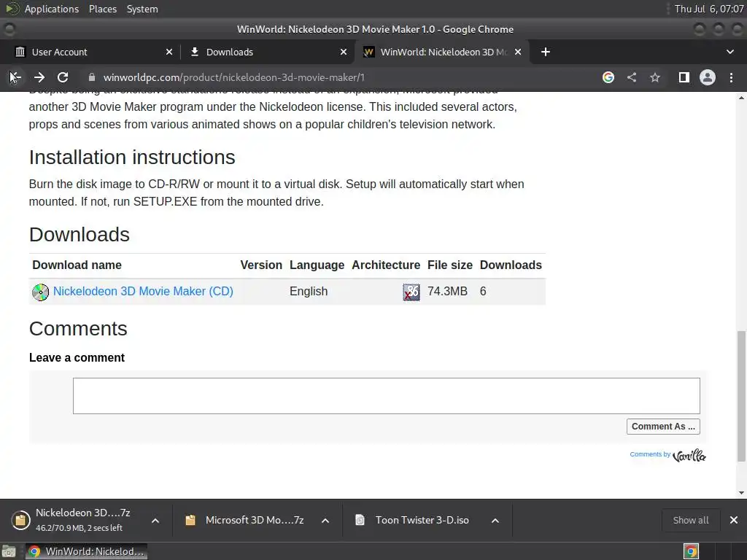Screen dimensions: 747x560
Task: Close the downloads shelf bar
Action: pyautogui.click(x=734, y=520)
